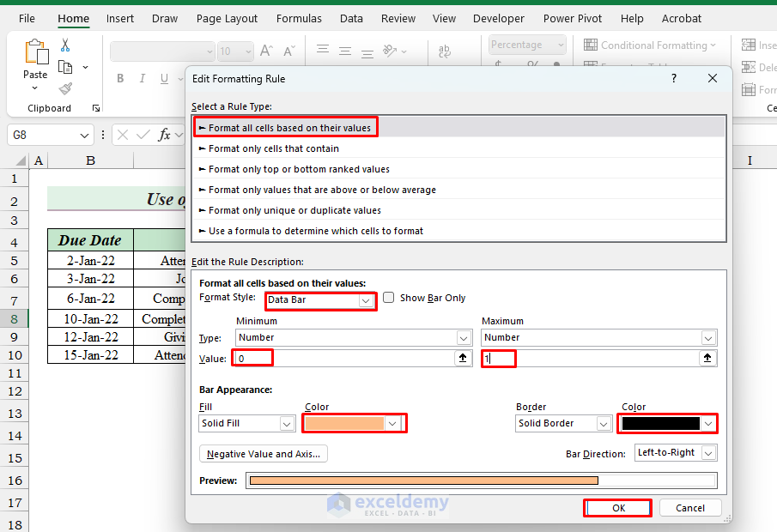The height and width of the screenshot is (532, 777).
Task: Click the Name Box showing G8
Action: [42, 136]
